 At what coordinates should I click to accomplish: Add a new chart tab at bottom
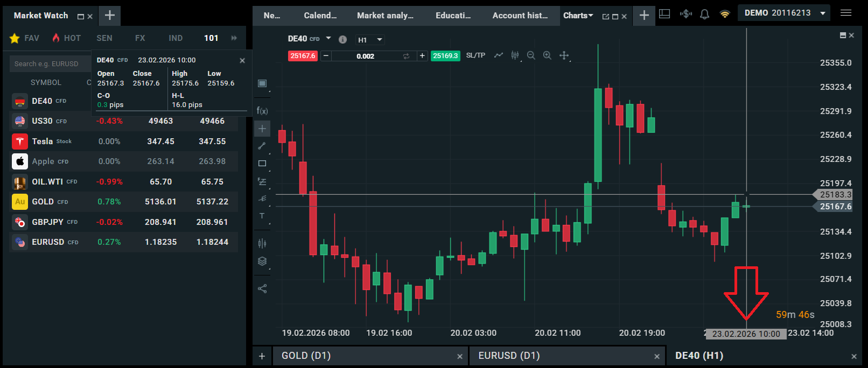coord(262,356)
